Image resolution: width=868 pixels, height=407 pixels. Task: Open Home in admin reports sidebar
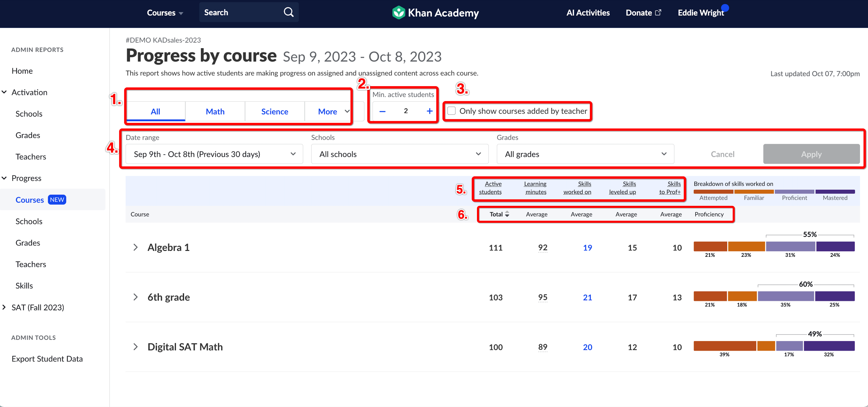point(22,71)
